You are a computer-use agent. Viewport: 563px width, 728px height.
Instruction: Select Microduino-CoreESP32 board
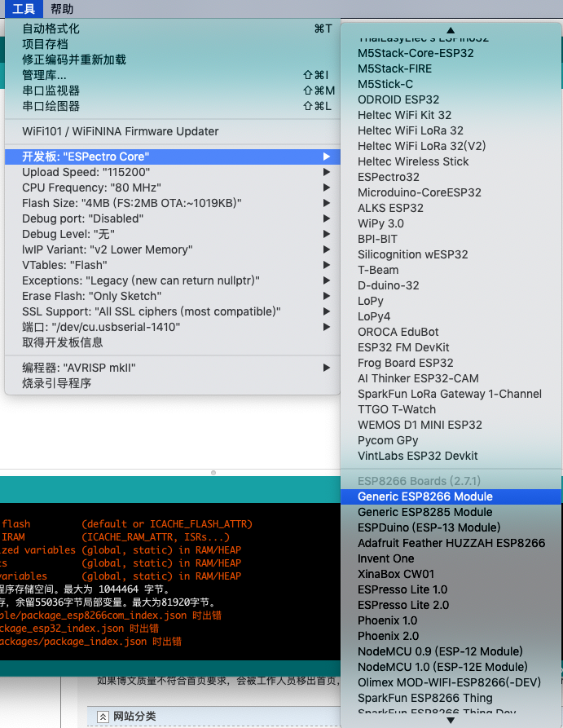click(451, 192)
